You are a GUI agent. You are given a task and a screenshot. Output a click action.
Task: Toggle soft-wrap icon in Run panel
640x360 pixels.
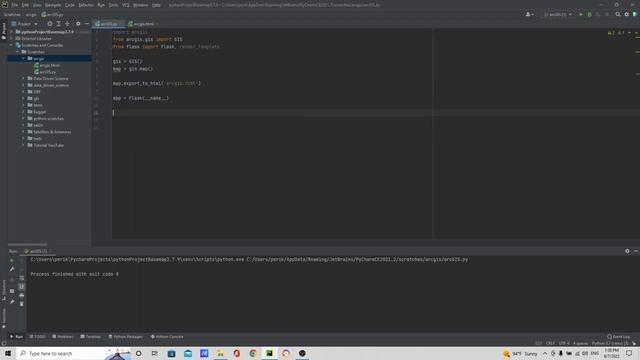(22, 278)
